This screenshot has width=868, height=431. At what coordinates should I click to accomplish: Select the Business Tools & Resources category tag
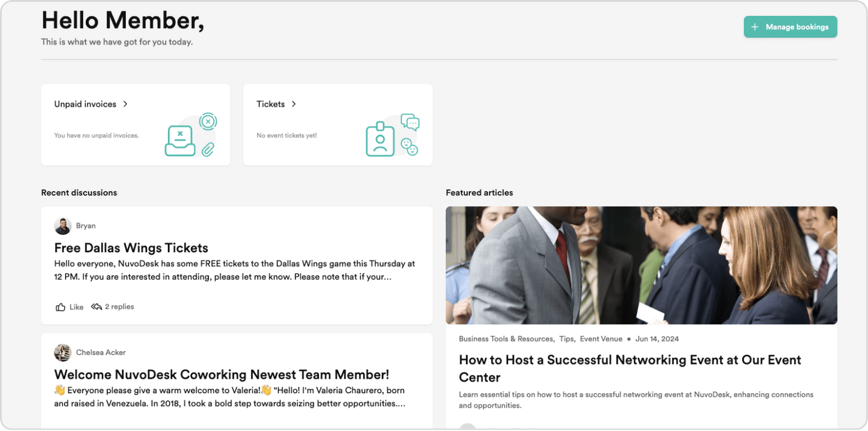click(507, 339)
